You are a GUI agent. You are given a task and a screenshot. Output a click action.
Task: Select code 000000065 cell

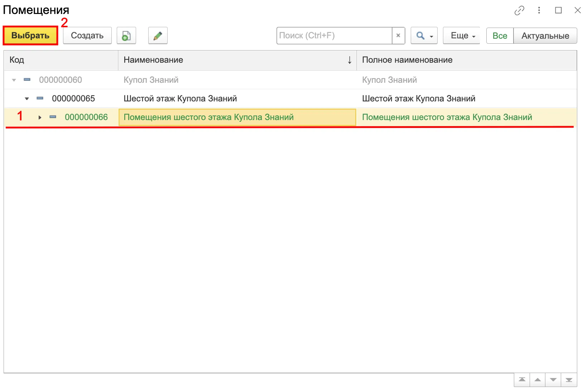73,99
